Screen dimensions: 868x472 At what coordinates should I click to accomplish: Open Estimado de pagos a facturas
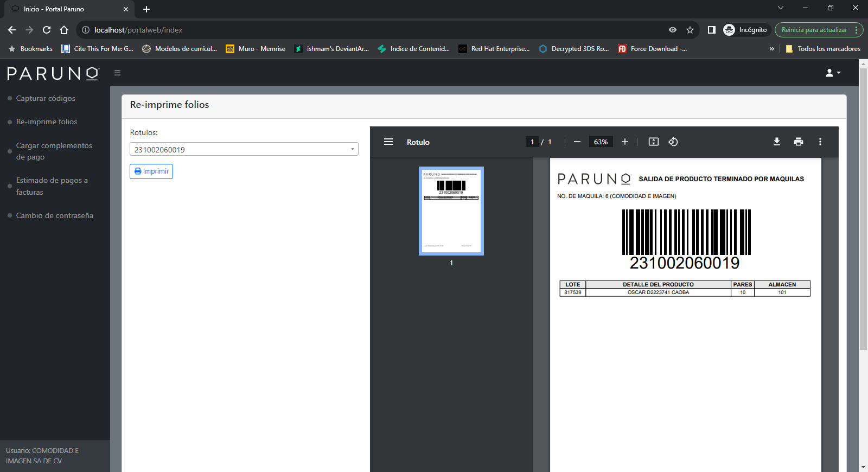pos(52,186)
